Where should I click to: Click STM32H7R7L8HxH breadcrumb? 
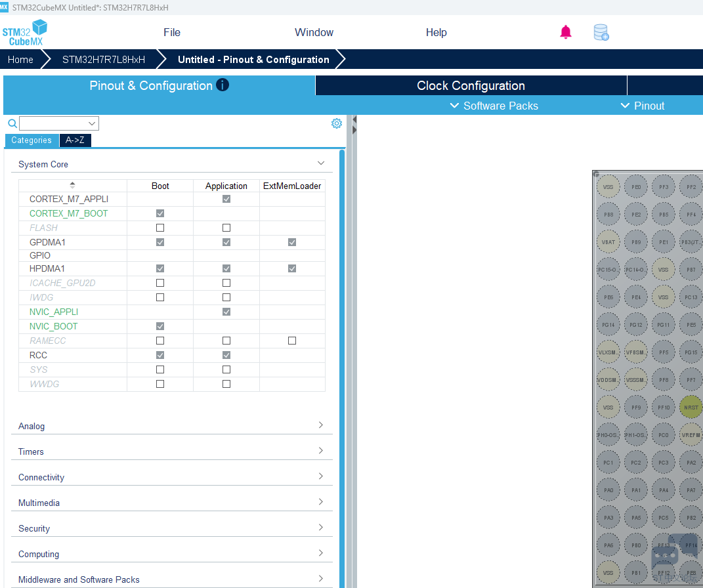point(104,60)
